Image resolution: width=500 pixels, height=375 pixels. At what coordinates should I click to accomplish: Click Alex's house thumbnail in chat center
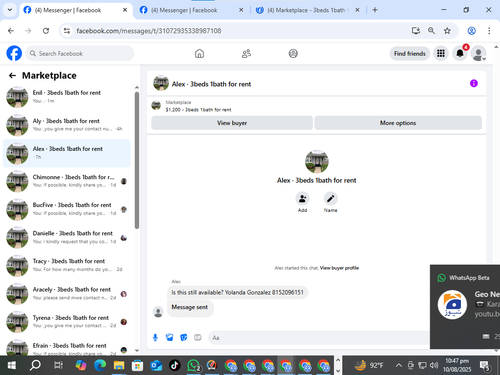[317, 162]
